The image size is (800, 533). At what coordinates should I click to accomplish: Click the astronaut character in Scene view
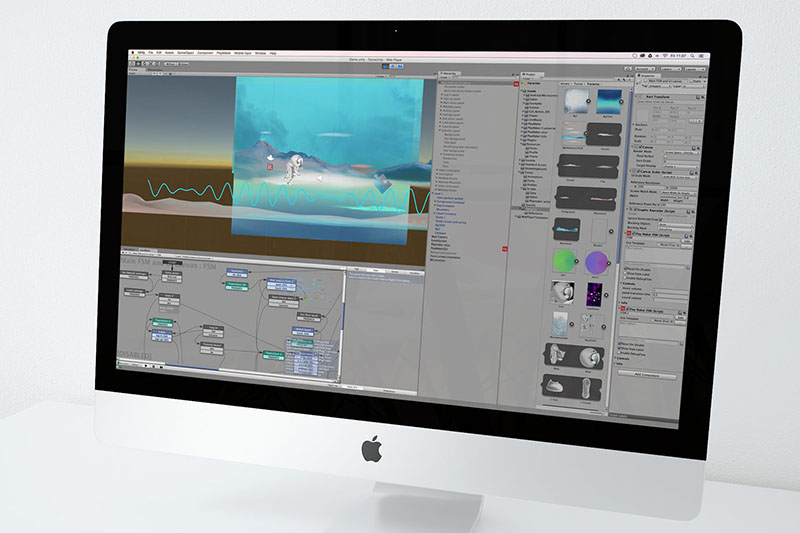coord(294,168)
